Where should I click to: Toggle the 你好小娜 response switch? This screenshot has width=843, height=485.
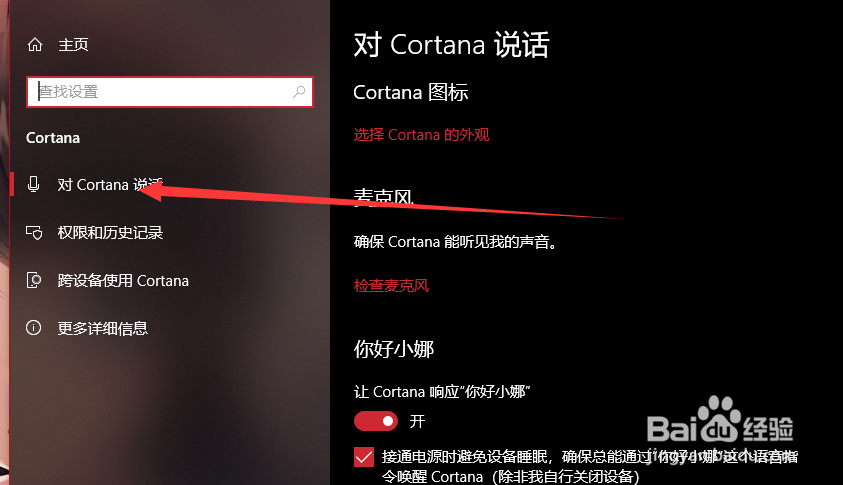[x=376, y=421]
